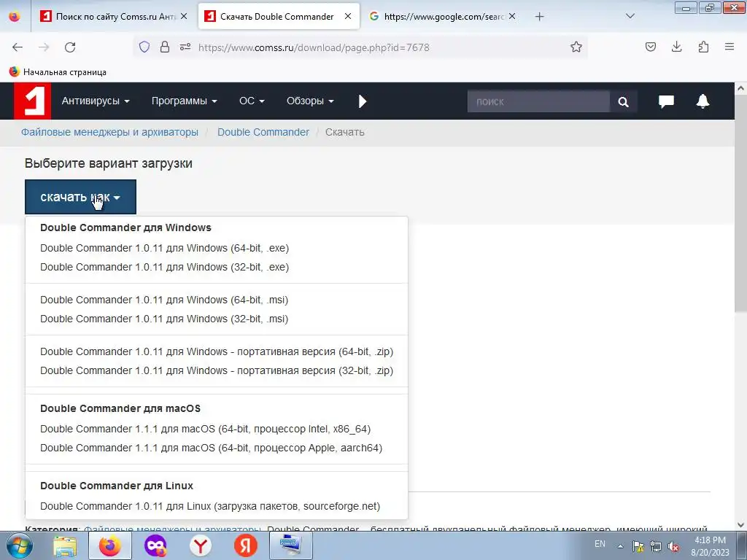Click the page vertical scrollbar thumb
Screen dimensions: 747x560
(x=740, y=204)
